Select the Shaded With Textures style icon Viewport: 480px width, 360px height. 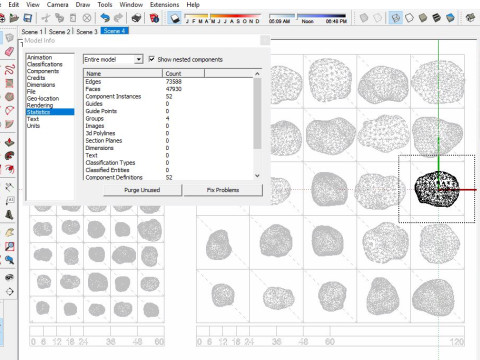click(x=437, y=18)
